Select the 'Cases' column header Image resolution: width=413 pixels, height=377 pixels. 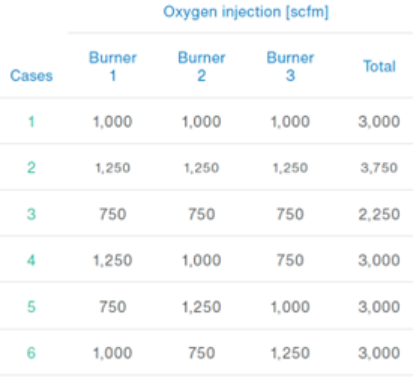coord(31,76)
